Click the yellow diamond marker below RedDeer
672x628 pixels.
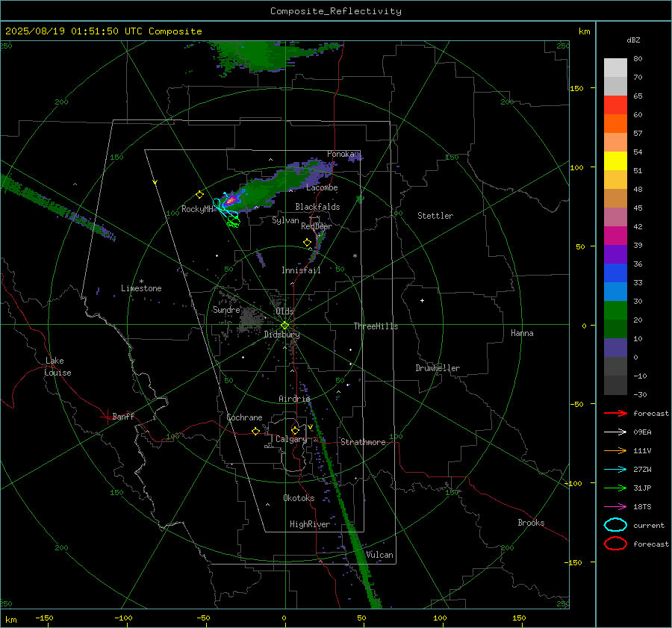[x=308, y=243]
